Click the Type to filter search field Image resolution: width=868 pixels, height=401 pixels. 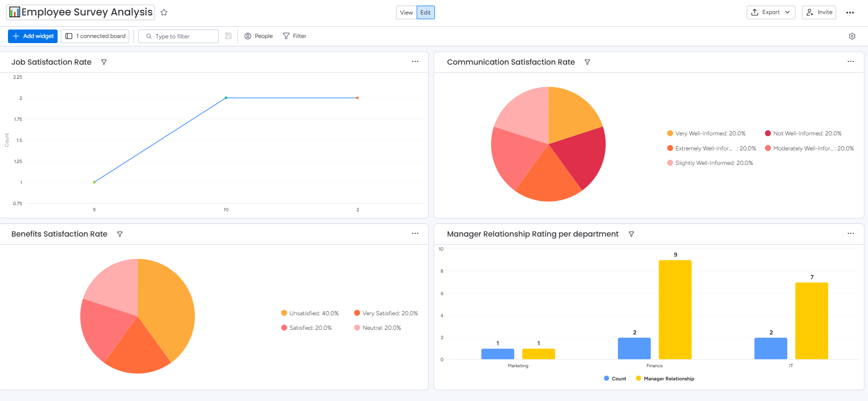click(x=178, y=36)
